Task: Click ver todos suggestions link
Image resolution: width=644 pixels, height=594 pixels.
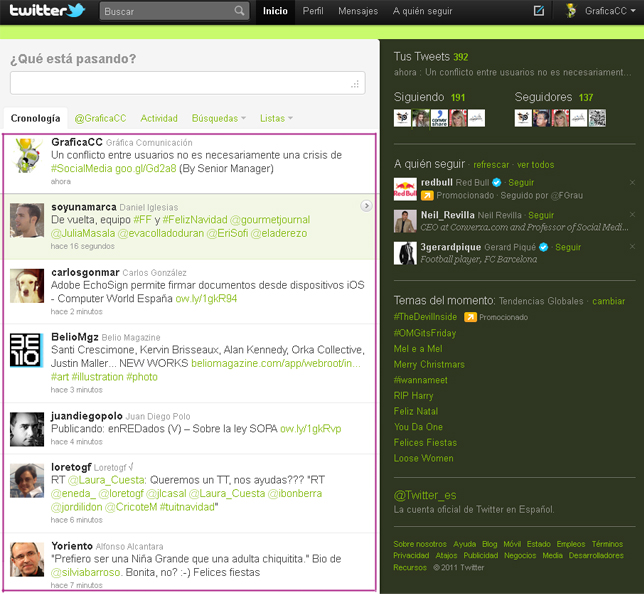Action: (535, 165)
